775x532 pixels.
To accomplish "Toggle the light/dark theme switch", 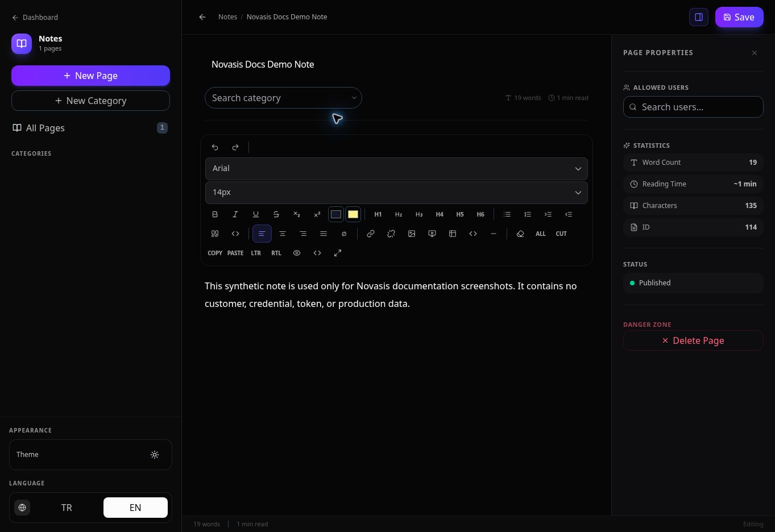I will pos(155,455).
